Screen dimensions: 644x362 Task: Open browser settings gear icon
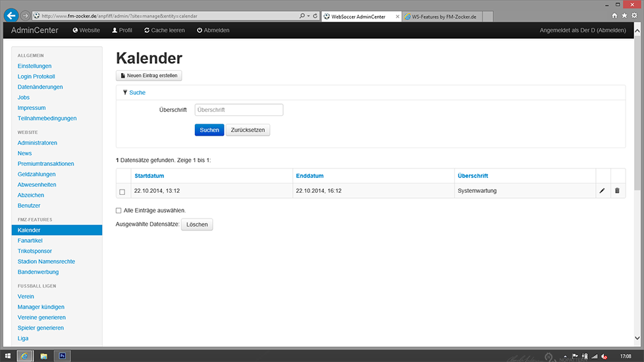tap(633, 15)
